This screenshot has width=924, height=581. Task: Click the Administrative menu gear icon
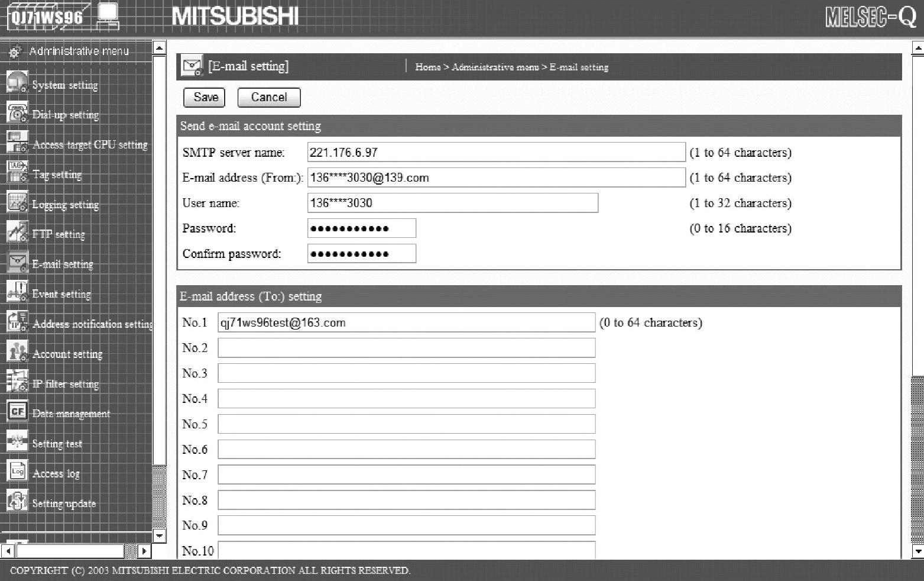pos(14,51)
